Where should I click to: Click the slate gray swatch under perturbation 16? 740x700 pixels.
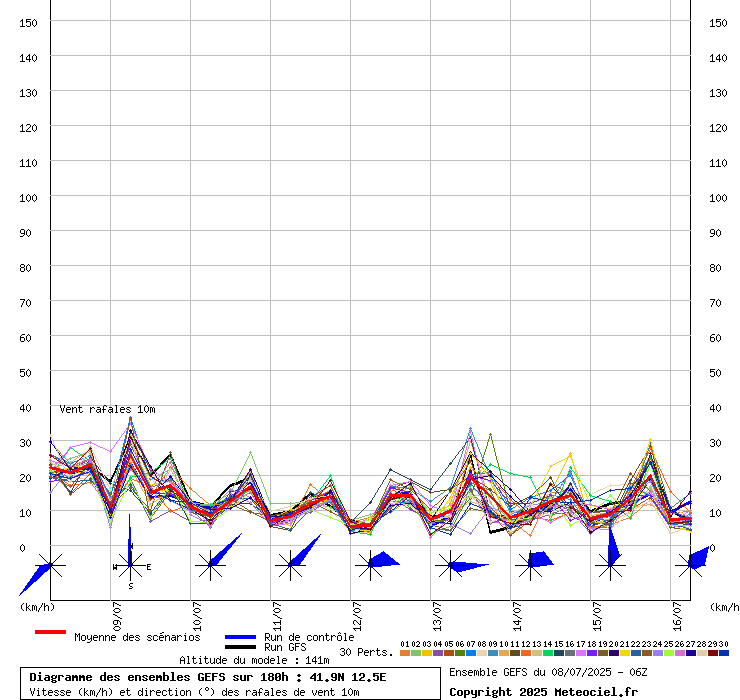pyautogui.click(x=570, y=653)
